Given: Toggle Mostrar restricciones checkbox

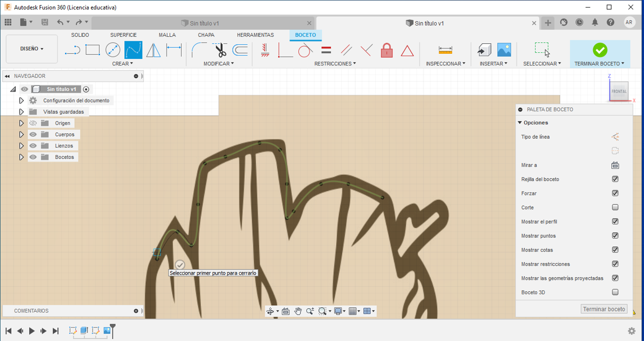Looking at the screenshot, I should click(x=615, y=264).
